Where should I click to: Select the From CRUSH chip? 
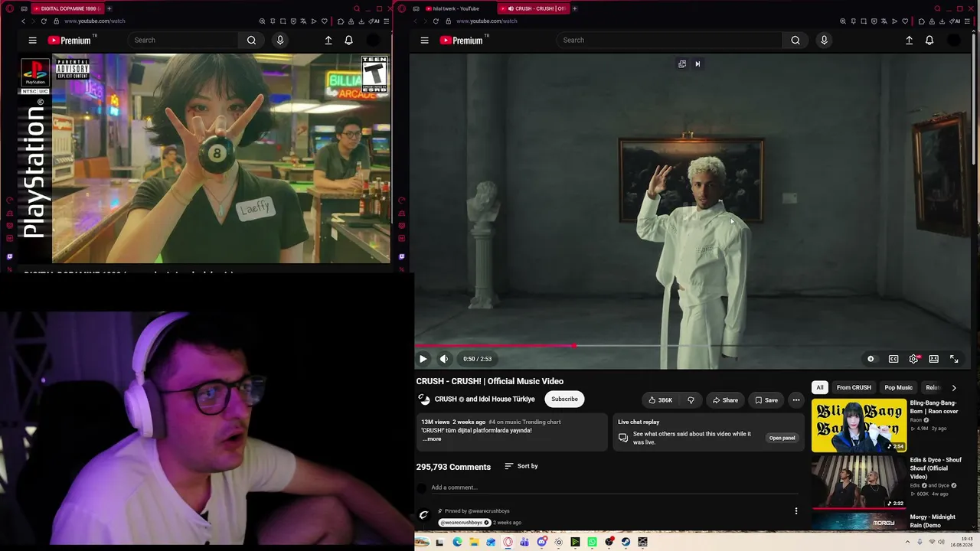[854, 387]
